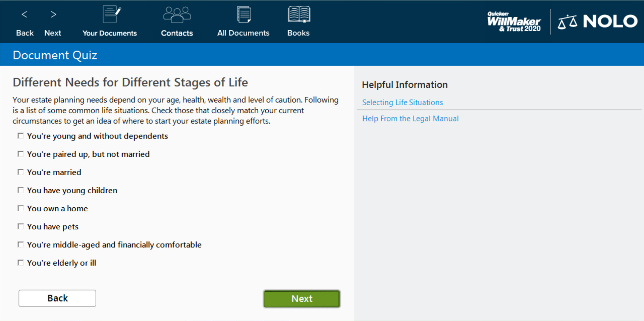Check "You're middle-aged and financially comfortable"
This screenshot has height=321, width=644.
[20, 244]
